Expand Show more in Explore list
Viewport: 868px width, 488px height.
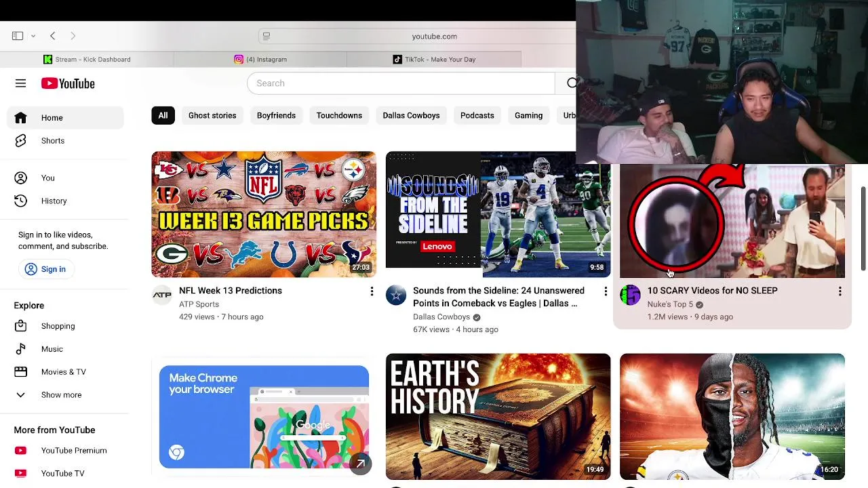[x=65, y=395]
